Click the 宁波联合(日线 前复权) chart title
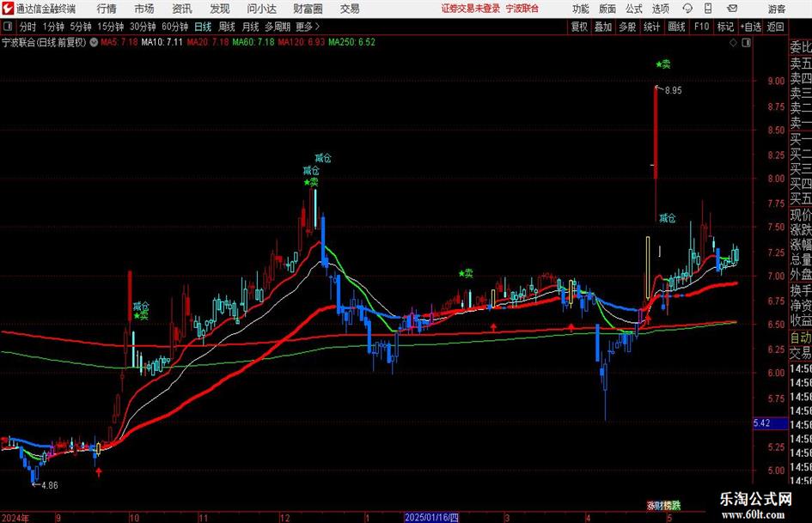Screen dimensions: 812x523 44,42
